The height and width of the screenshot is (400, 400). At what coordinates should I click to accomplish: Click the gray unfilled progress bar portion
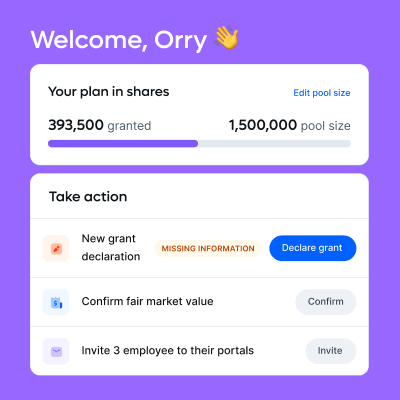[274, 144]
